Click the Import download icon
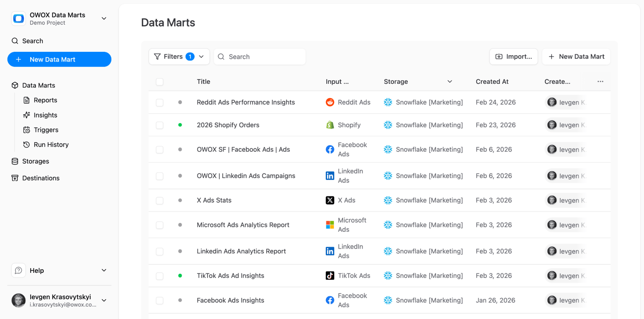The width and height of the screenshot is (644, 319). point(499,57)
